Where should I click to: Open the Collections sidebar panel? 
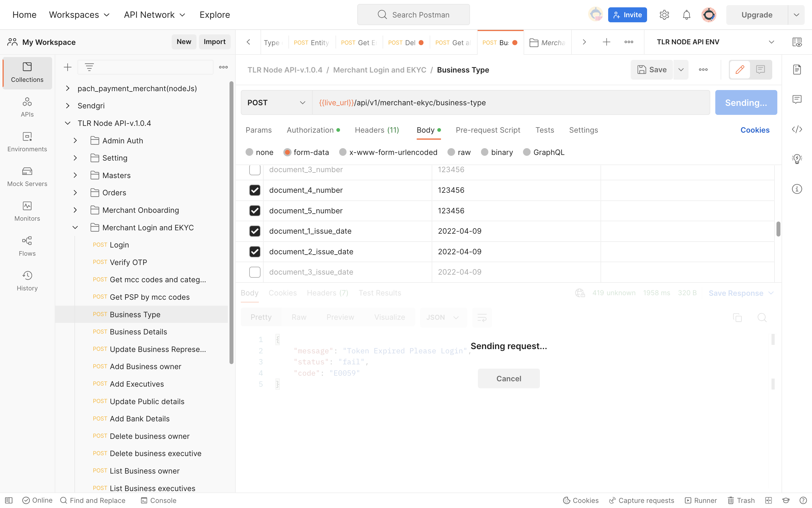pyautogui.click(x=27, y=73)
